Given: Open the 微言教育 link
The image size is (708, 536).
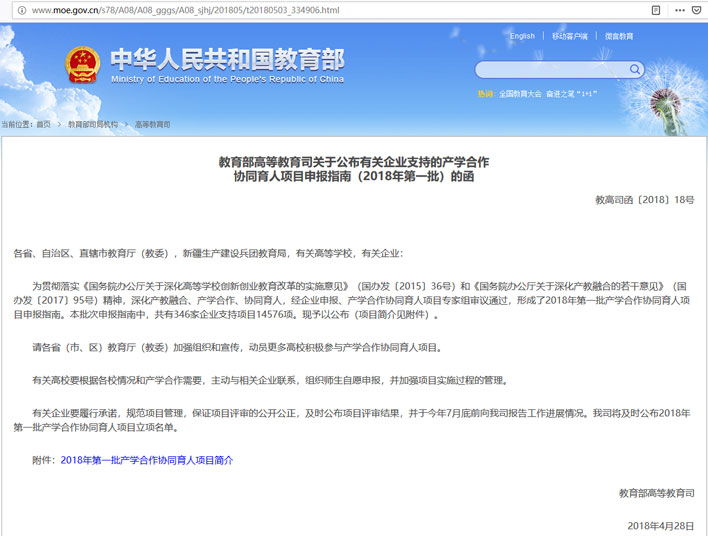Looking at the screenshot, I should click(x=618, y=36).
